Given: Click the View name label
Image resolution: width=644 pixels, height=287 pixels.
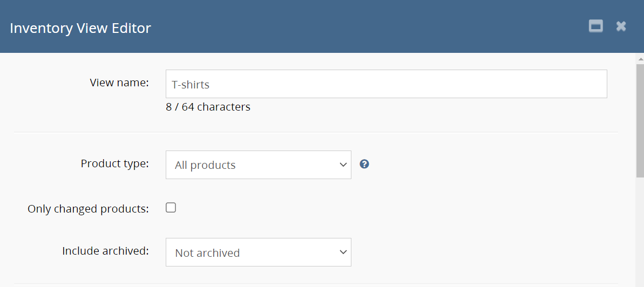Looking at the screenshot, I should pos(119,83).
